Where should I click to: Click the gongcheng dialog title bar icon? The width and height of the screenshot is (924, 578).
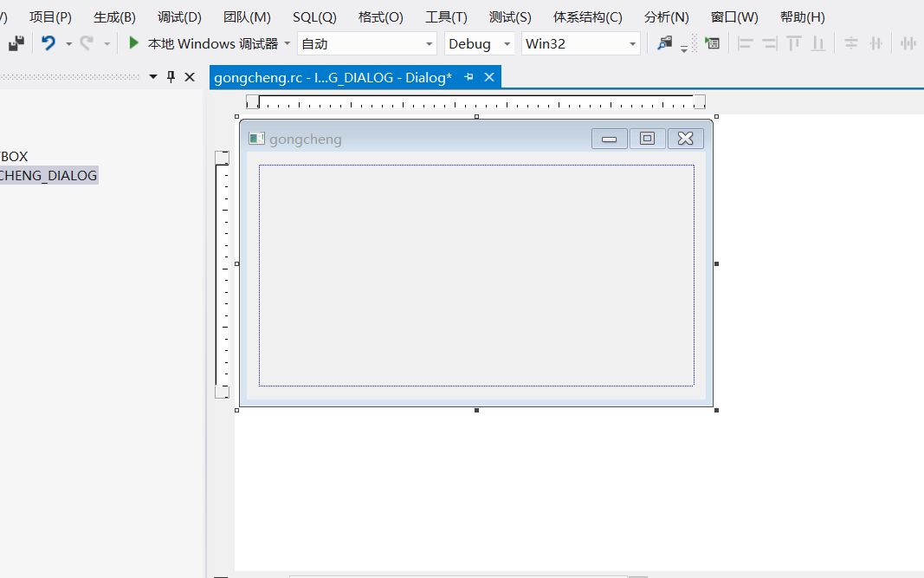click(257, 139)
